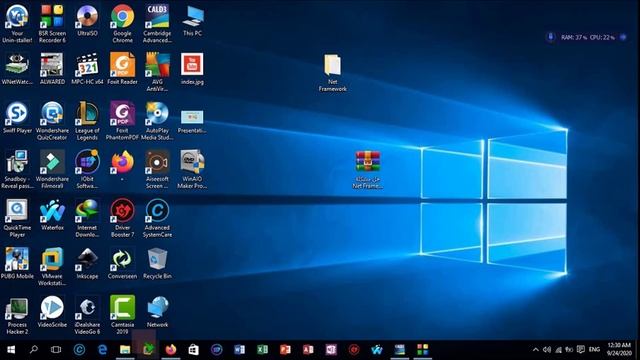Screen dimensions: 640x360
Task: Select the Camtasia 2019 desktop icon
Action: [x=122, y=315]
